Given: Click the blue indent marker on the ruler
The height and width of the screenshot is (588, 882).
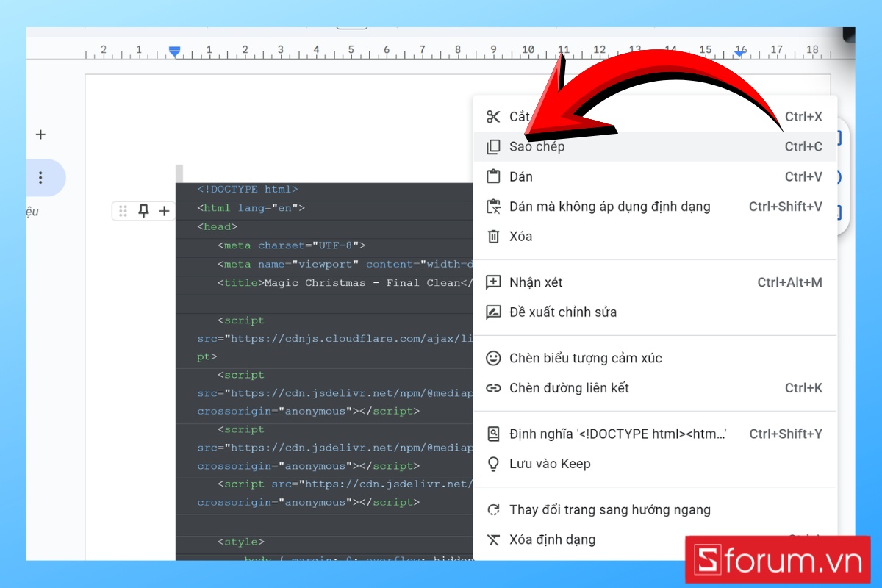Looking at the screenshot, I should (174, 50).
